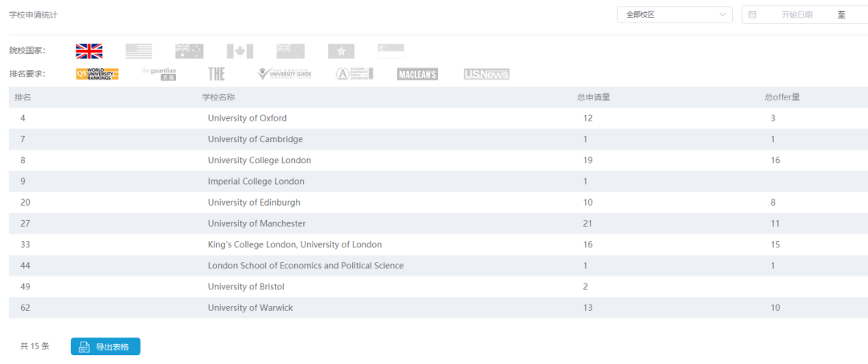Viewport: 868px width, 364px height.
Task: Choose the THE ranking logo
Action: [216, 74]
